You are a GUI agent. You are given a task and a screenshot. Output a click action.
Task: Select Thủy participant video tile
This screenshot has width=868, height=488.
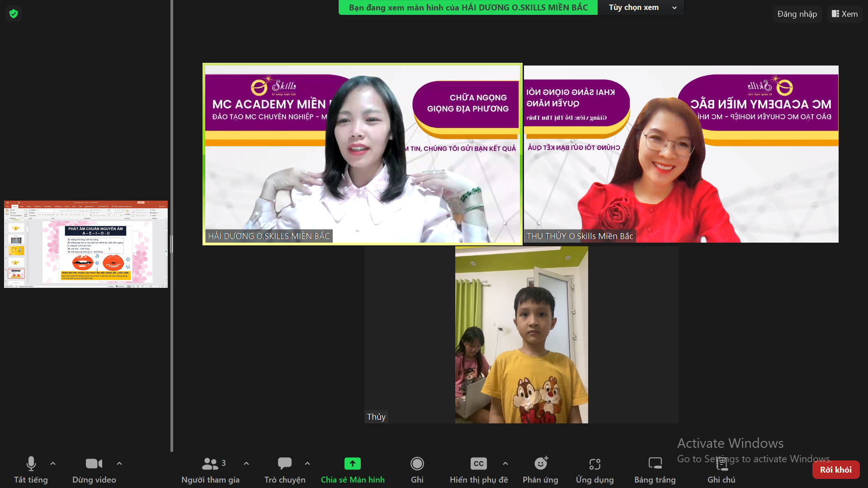522,335
